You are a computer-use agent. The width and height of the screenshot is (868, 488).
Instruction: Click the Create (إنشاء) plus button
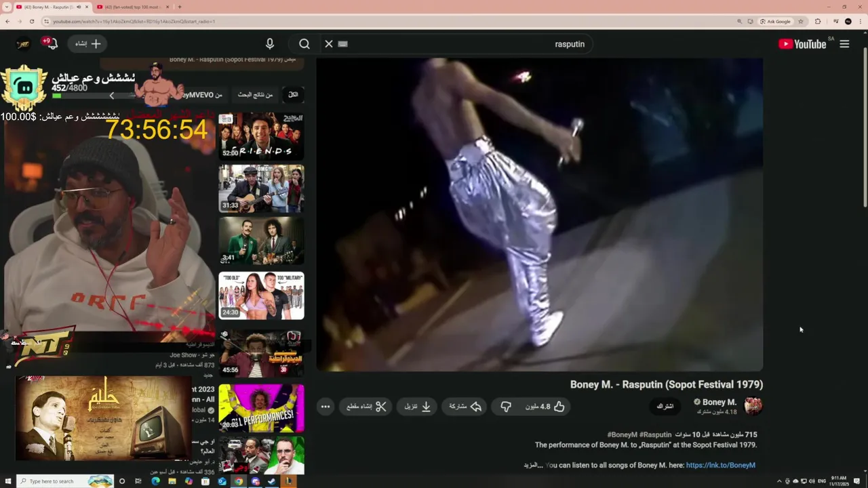point(88,43)
